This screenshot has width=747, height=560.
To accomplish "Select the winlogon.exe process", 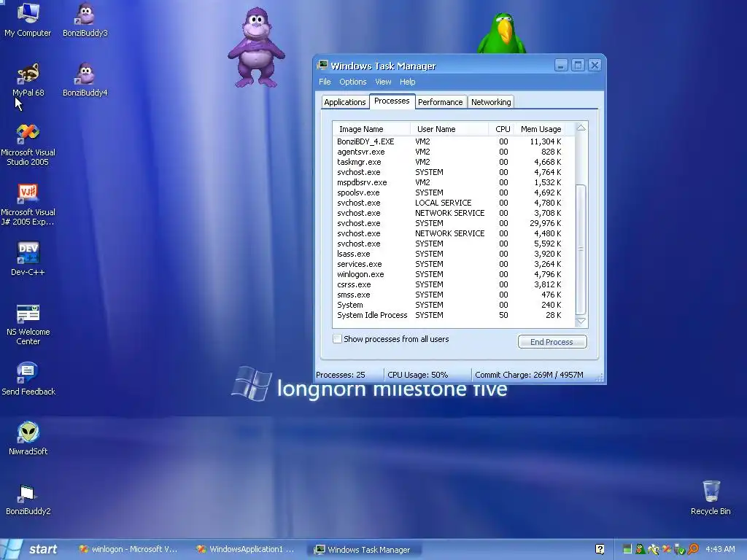I will click(x=453, y=274).
